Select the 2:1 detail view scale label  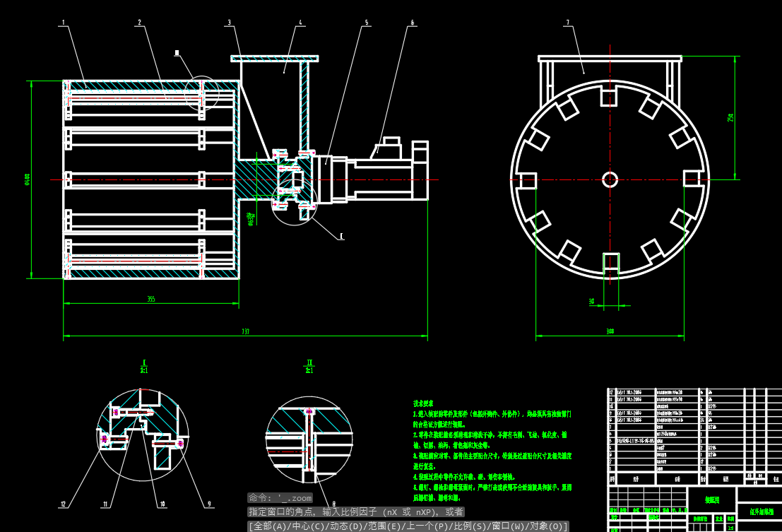[x=309, y=370]
